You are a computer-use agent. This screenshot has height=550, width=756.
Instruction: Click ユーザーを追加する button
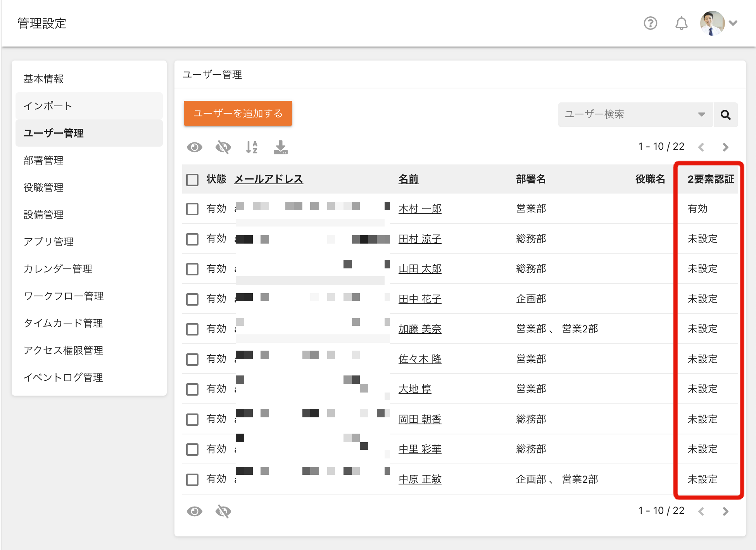tap(238, 113)
